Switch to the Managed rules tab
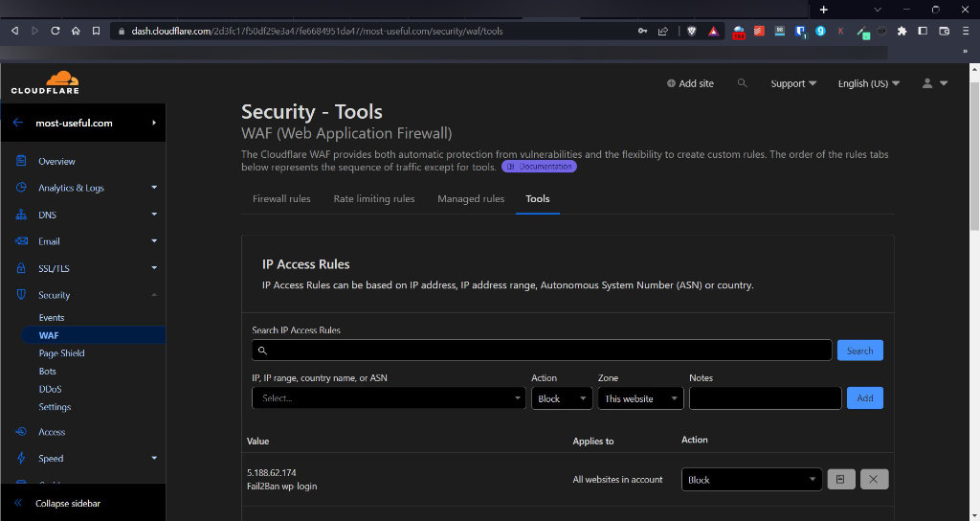 click(x=471, y=198)
